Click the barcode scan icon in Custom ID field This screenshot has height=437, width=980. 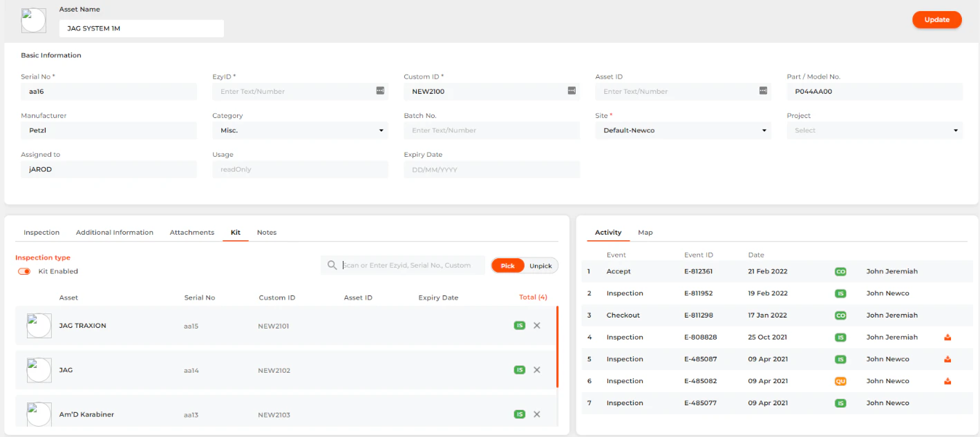pos(572,90)
